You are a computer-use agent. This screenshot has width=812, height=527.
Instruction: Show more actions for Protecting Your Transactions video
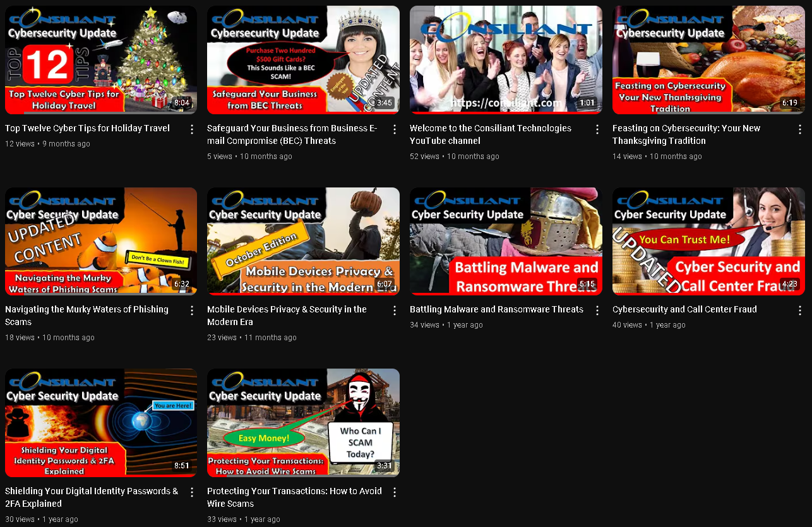[x=395, y=492]
